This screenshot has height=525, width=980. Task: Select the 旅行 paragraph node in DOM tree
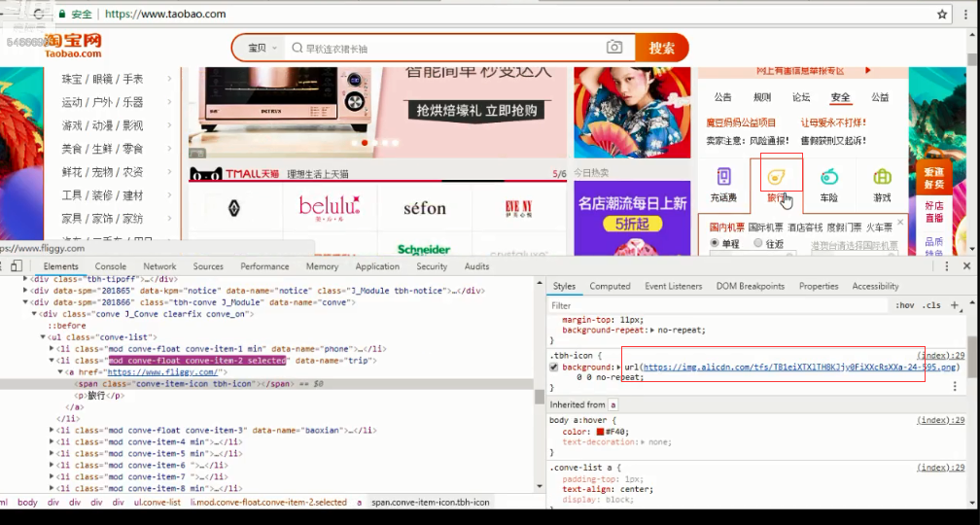(99, 396)
